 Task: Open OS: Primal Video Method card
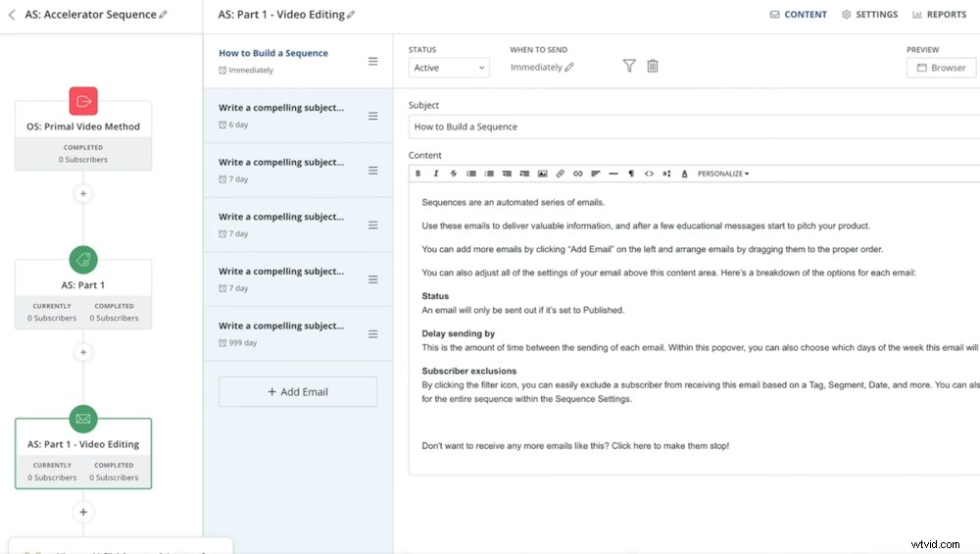click(x=83, y=135)
